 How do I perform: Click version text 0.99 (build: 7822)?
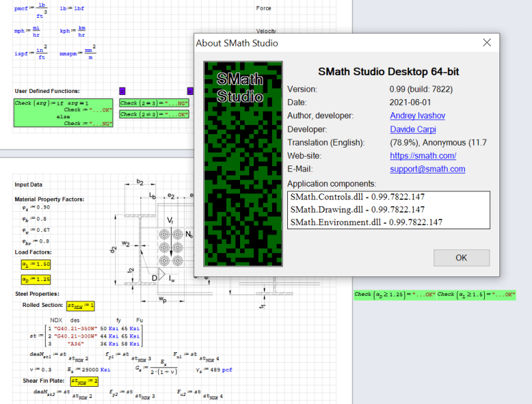click(421, 89)
